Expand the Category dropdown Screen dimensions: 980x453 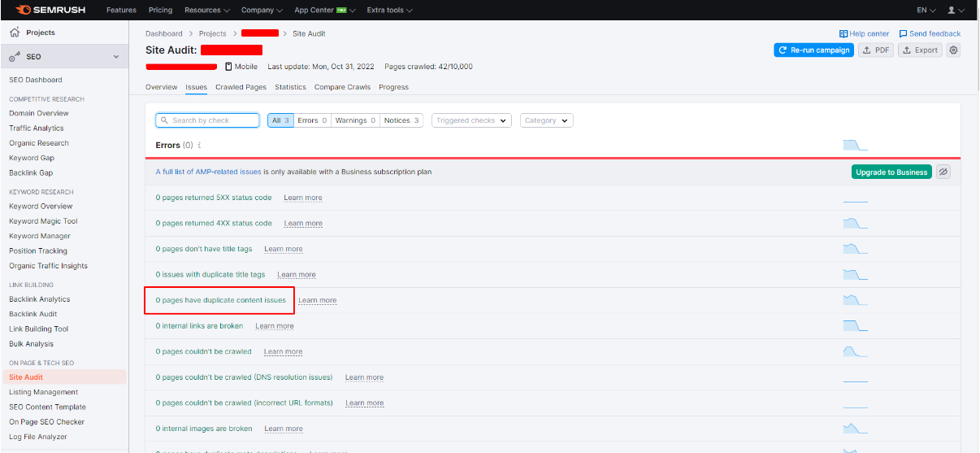click(x=546, y=120)
